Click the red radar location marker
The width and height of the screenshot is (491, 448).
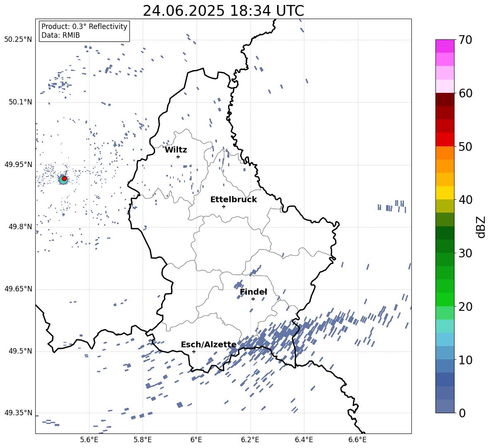point(64,179)
